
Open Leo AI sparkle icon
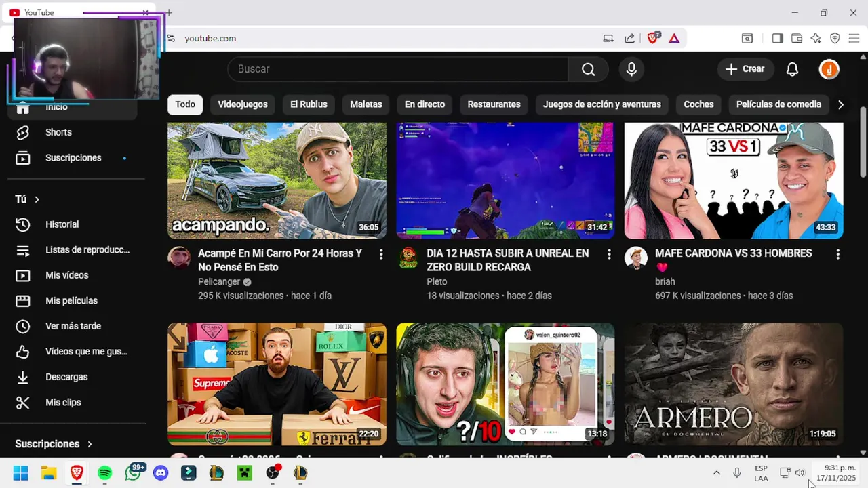point(816,39)
